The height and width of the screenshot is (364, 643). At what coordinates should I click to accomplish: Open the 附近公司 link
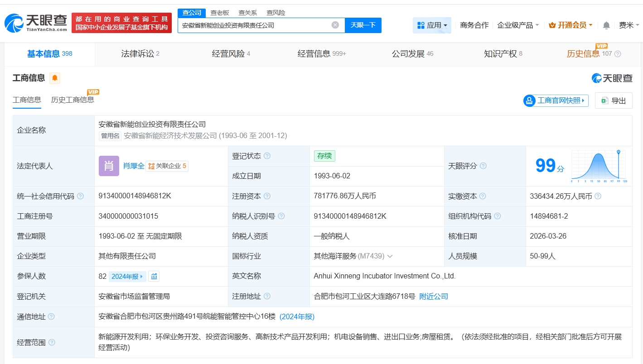434,297
